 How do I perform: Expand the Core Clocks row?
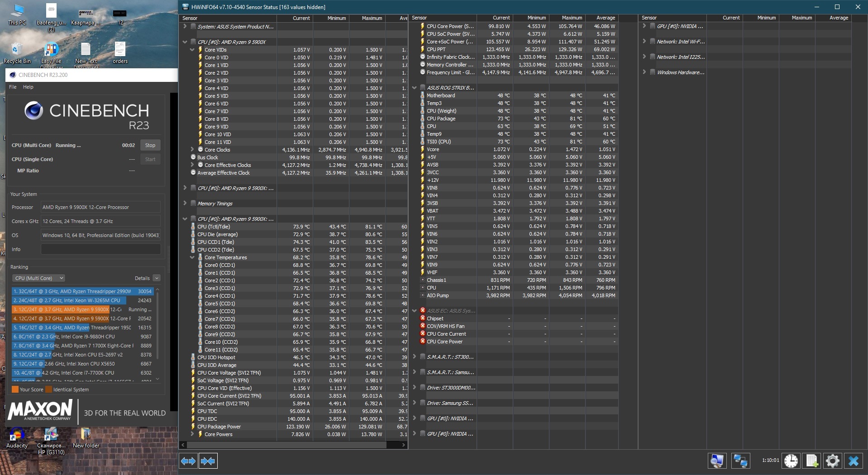click(x=192, y=149)
